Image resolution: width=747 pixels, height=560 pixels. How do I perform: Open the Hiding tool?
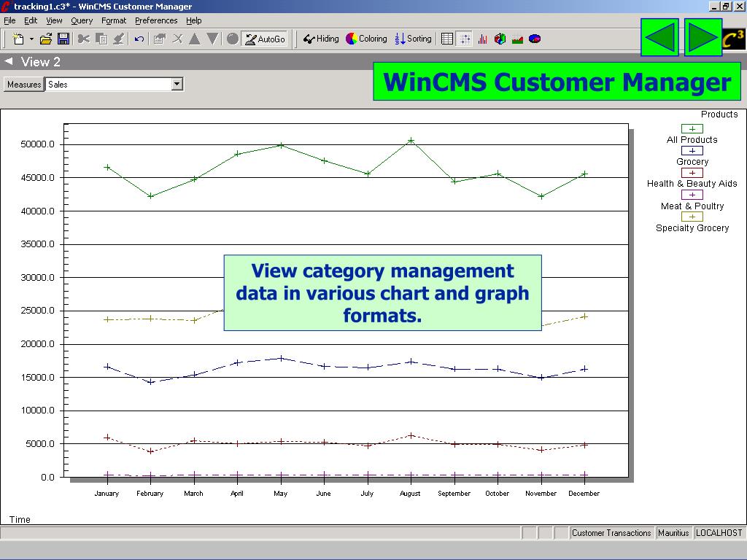pos(321,39)
